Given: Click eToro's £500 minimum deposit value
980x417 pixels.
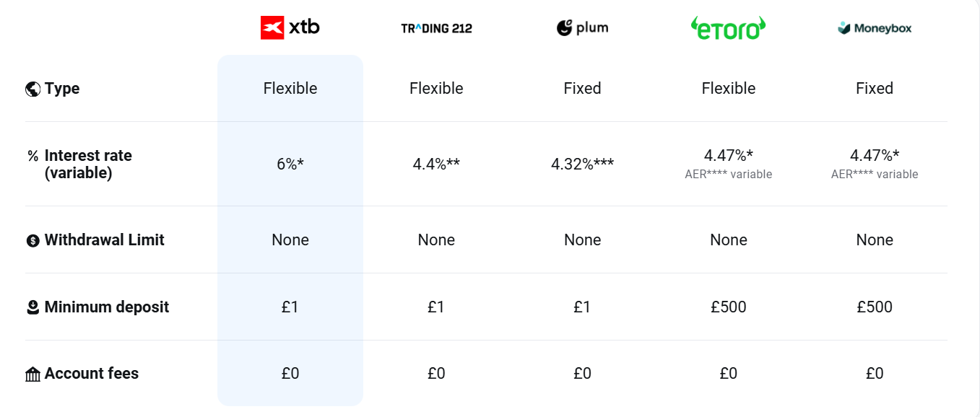Looking at the screenshot, I should [728, 307].
